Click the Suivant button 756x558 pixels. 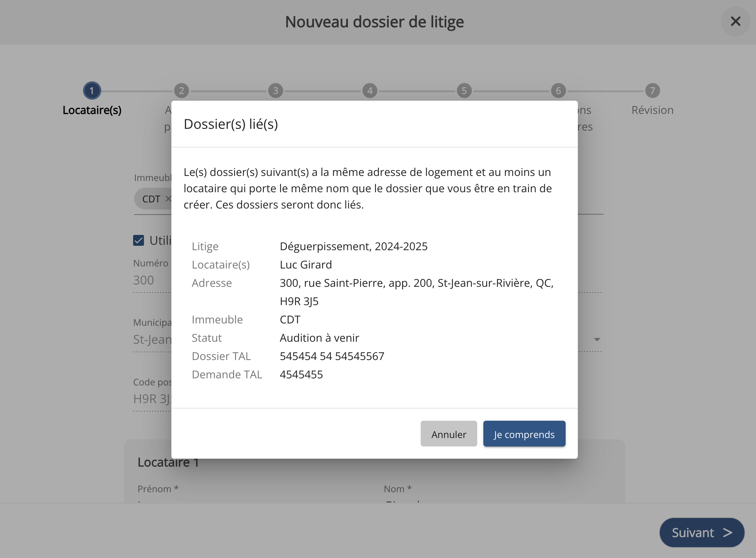[x=701, y=533]
